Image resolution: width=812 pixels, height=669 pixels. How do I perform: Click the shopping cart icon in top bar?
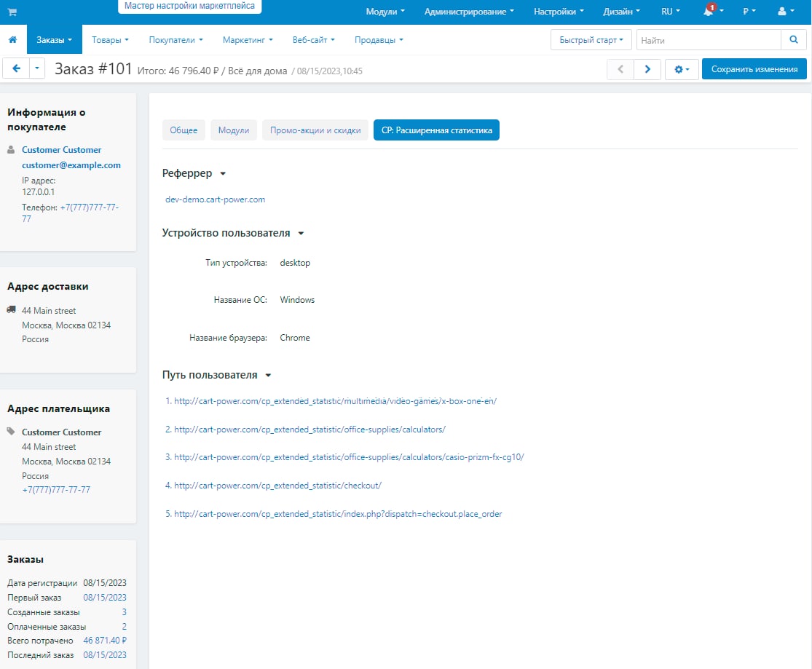[x=12, y=12]
